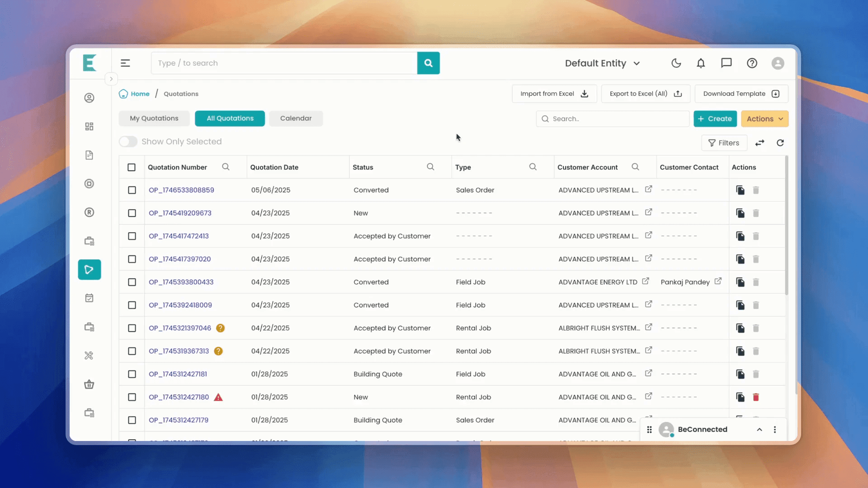Open the sidebar document icon
The width and height of the screenshot is (868, 488).
point(89,155)
